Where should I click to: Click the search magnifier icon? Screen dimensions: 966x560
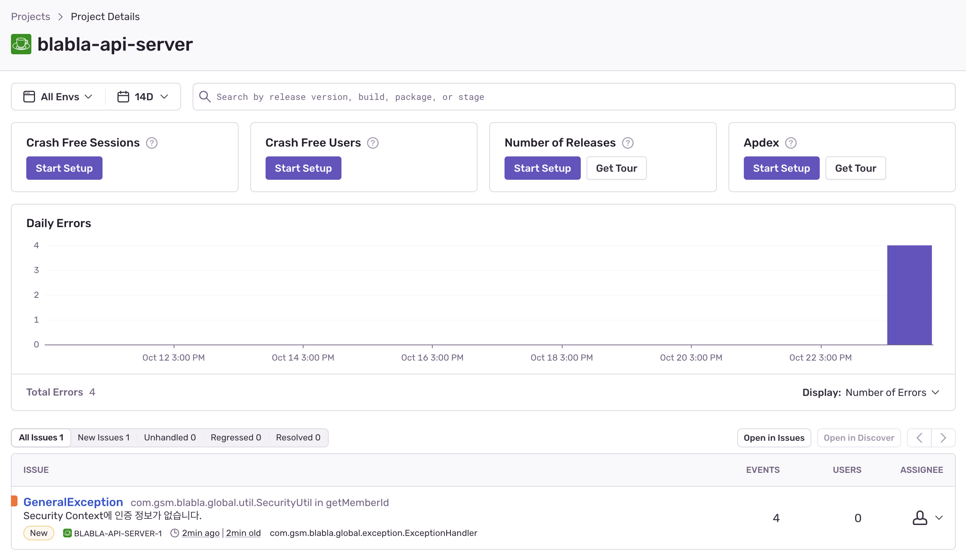(x=205, y=97)
